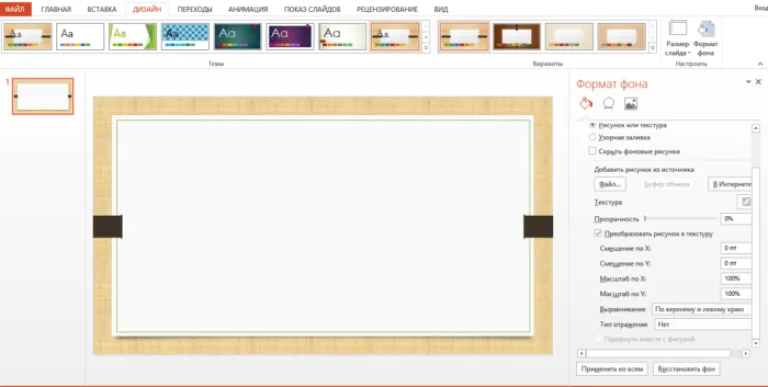The height and width of the screenshot is (387, 768).
Task: Click the pane's vertical scrollbar up arrow
Action: (756, 128)
